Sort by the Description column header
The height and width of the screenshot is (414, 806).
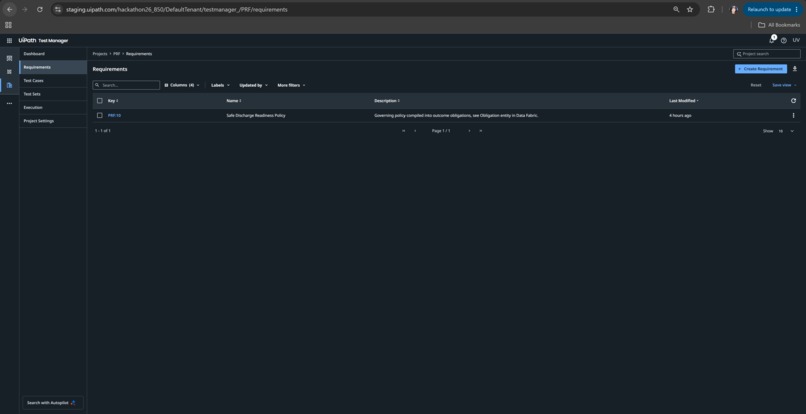(387, 101)
